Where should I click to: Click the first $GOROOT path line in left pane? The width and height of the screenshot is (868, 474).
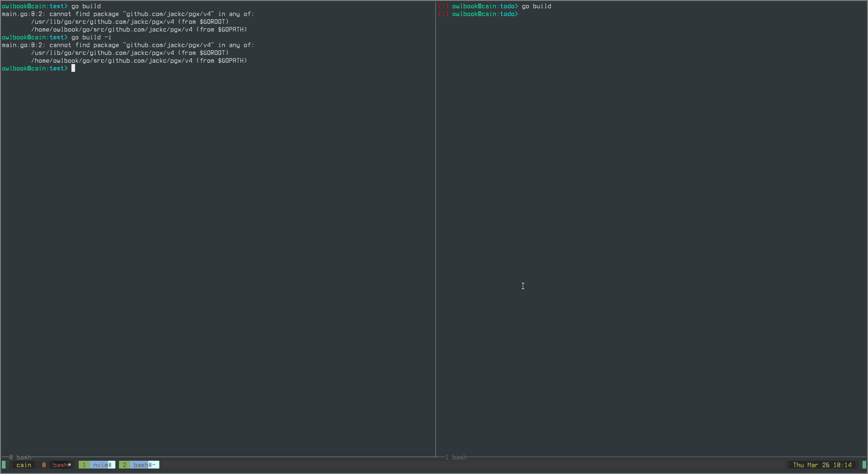[x=130, y=22]
